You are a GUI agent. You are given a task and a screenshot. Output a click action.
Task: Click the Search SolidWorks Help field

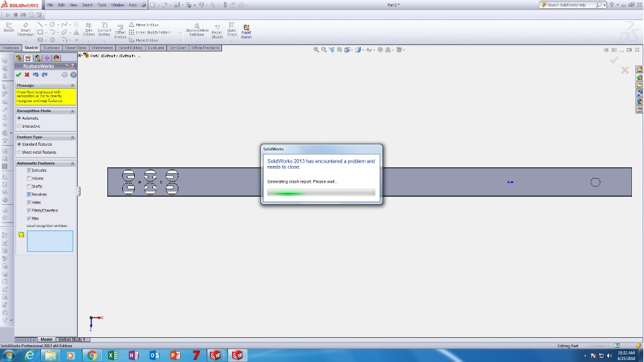[x=570, y=5]
